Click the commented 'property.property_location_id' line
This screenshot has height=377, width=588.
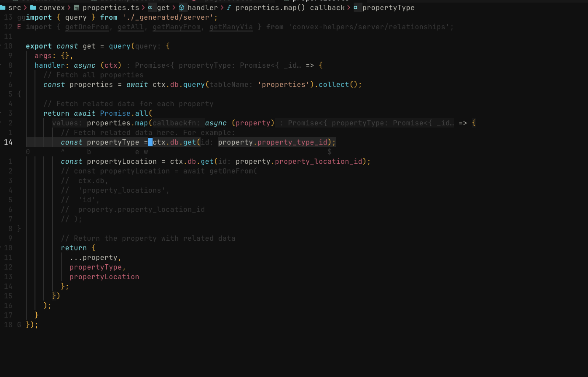[x=133, y=210]
